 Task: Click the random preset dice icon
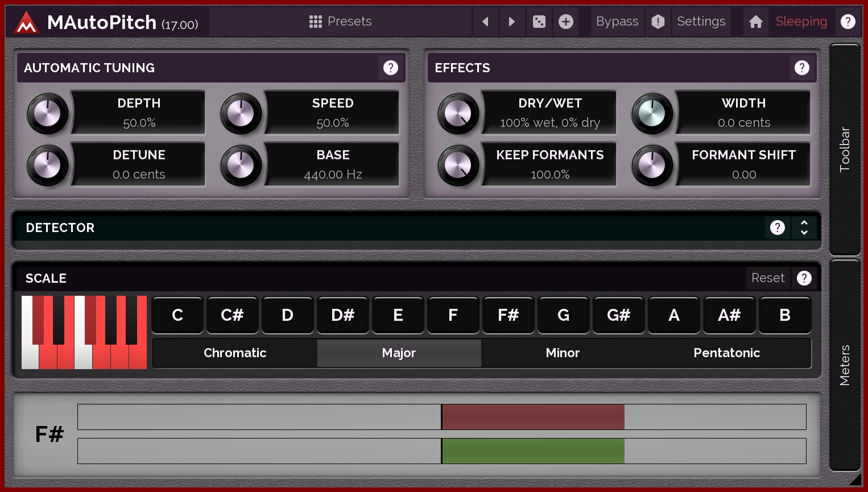tap(539, 22)
